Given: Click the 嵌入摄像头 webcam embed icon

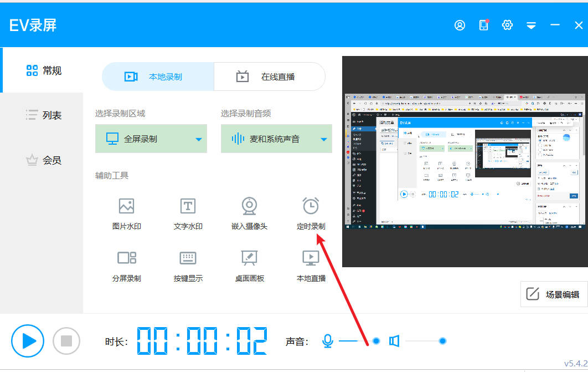Looking at the screenshot, I should (249, 213).
